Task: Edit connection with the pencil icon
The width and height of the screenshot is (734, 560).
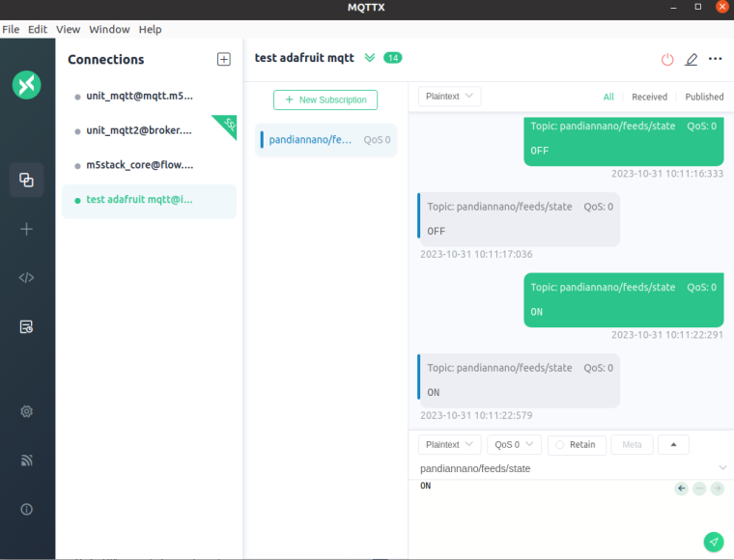Action: [x=691, y=60]
